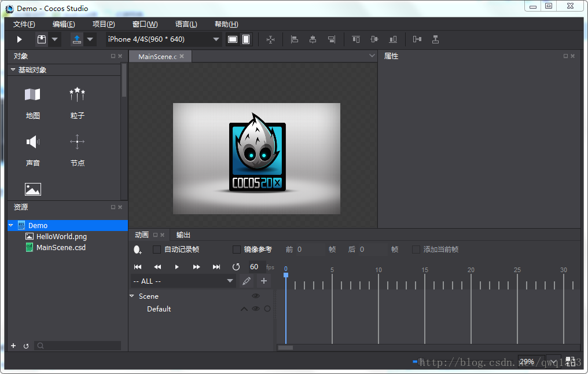Click the resource search input field
The height and width of the screenshot is (374, 588).
[x=78, y=346]
